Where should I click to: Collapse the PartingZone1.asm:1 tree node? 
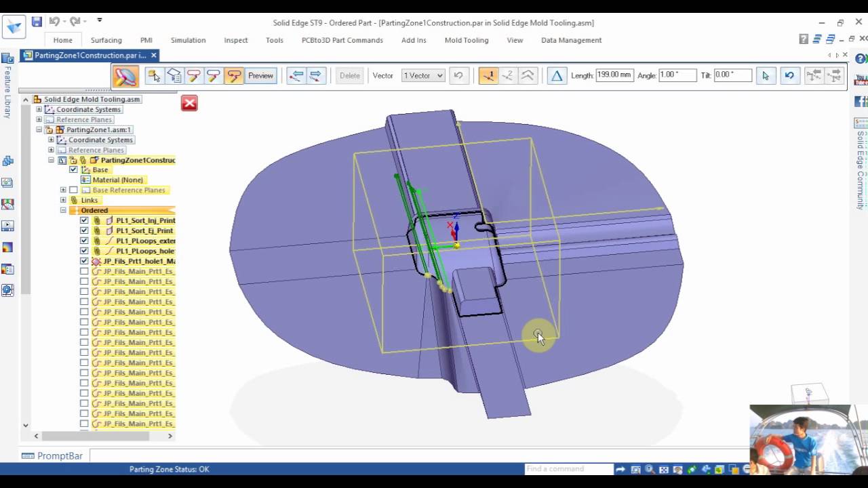(x=39, y=129)
